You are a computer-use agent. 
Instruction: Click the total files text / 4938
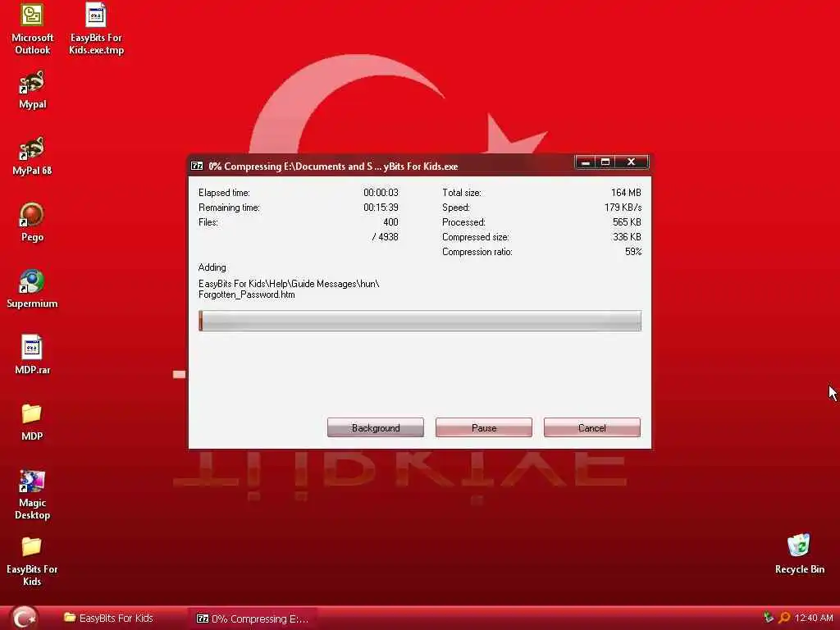click(386, 237)
